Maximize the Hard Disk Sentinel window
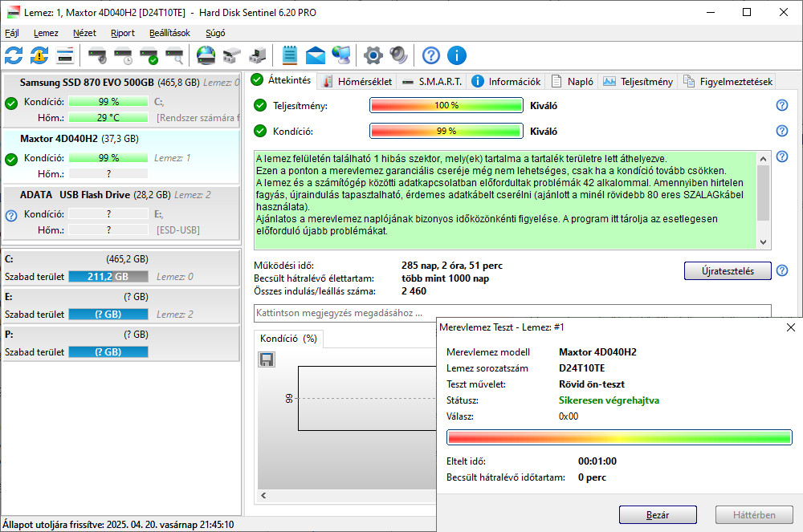This screenshot has width=803, height=532. [747, 12]
